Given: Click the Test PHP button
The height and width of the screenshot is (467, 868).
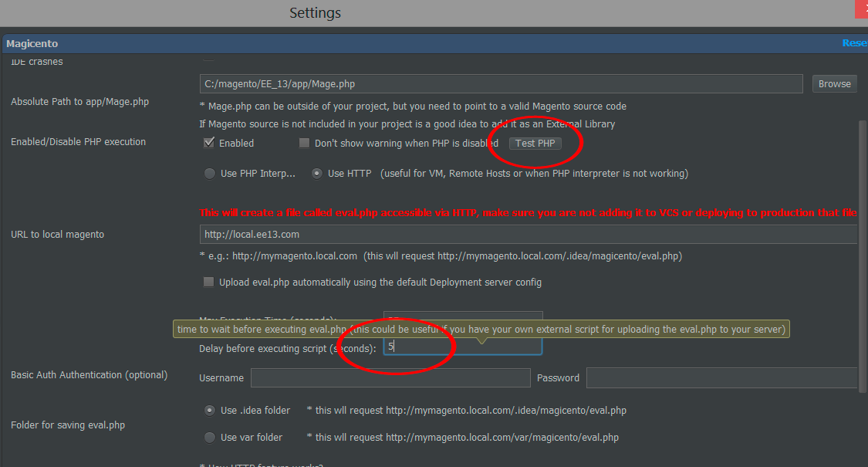Looking at the screenshot, I should (x=535, y=143).
